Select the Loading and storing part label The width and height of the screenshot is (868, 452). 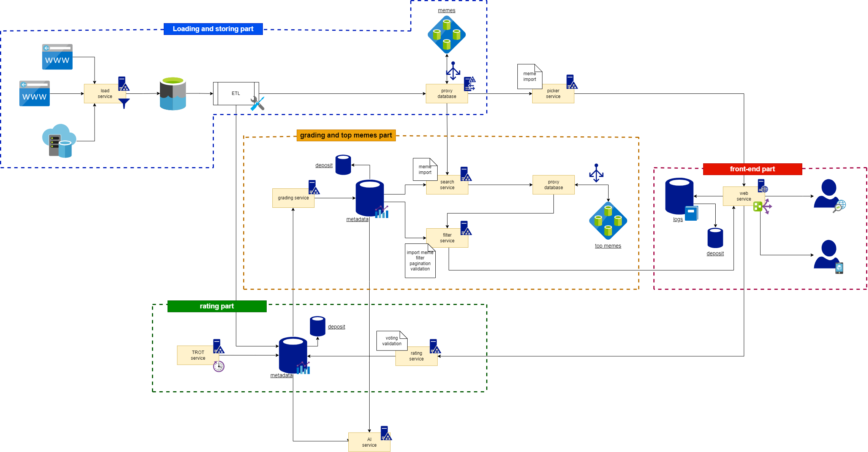(213, 29)
